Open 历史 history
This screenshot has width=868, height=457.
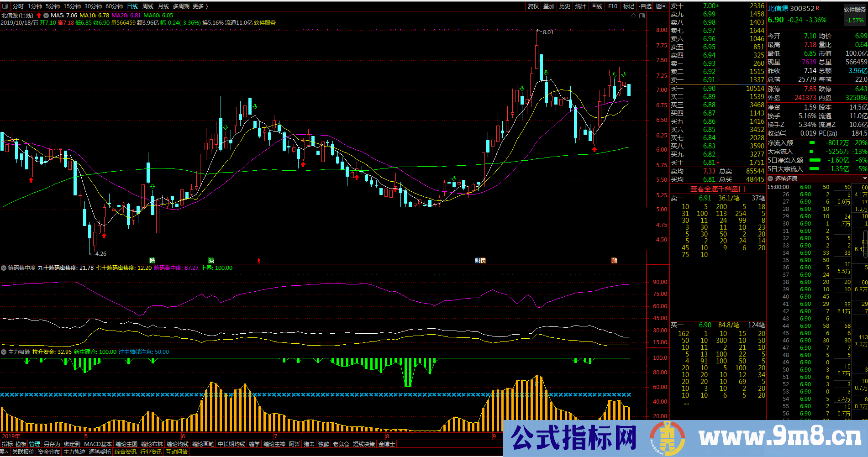pyautogui.click(x=565, y=6)
